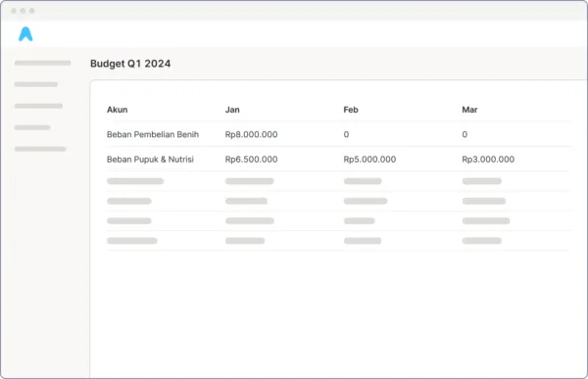Click the Feb column header
This screenshot has width=588, height=379.
(x=351, y=110)
